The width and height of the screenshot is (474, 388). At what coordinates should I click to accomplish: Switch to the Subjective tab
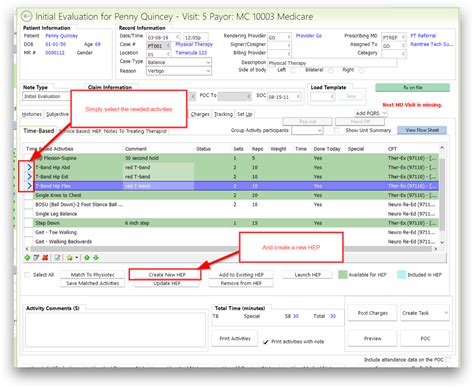coord(57,114)
